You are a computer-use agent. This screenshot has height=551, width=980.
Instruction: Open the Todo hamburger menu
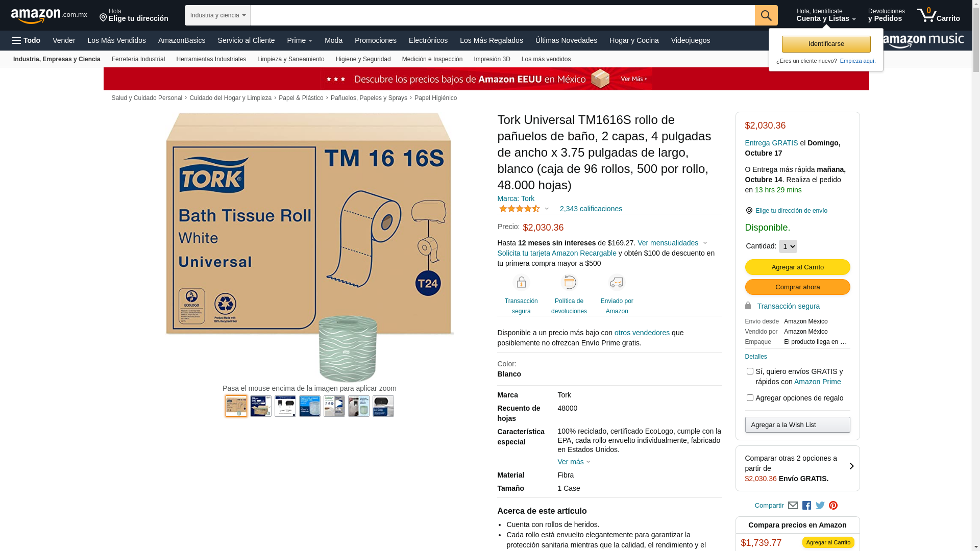(26, 40)
